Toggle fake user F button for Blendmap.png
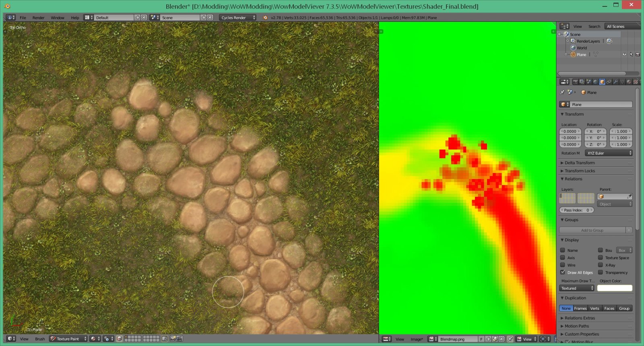This screenshot has width=644, height=346. [x=481, y=339]
